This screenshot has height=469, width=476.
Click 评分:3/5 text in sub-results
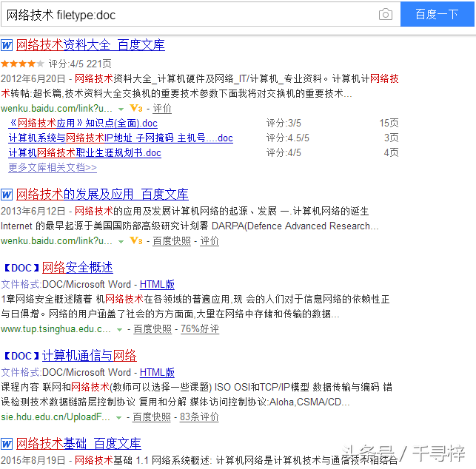284,123
